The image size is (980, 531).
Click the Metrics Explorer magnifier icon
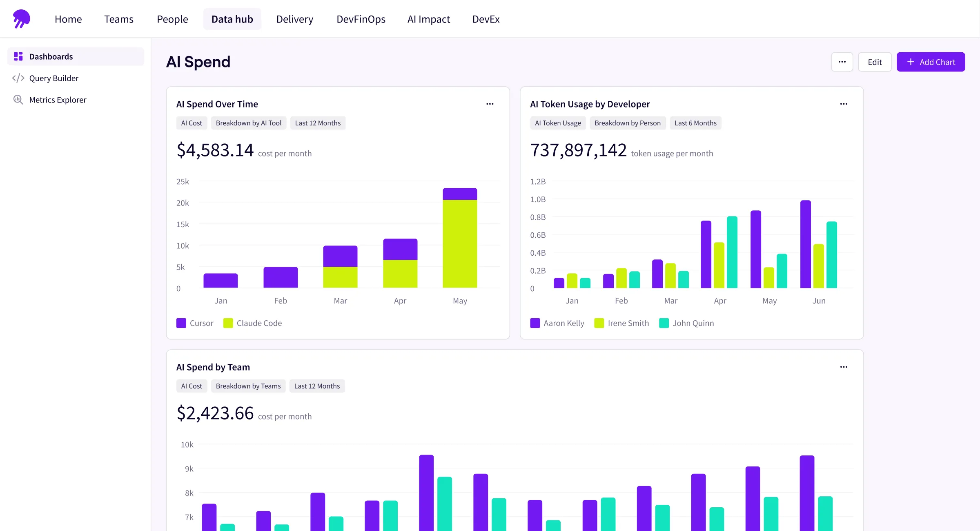click(18, 100)
